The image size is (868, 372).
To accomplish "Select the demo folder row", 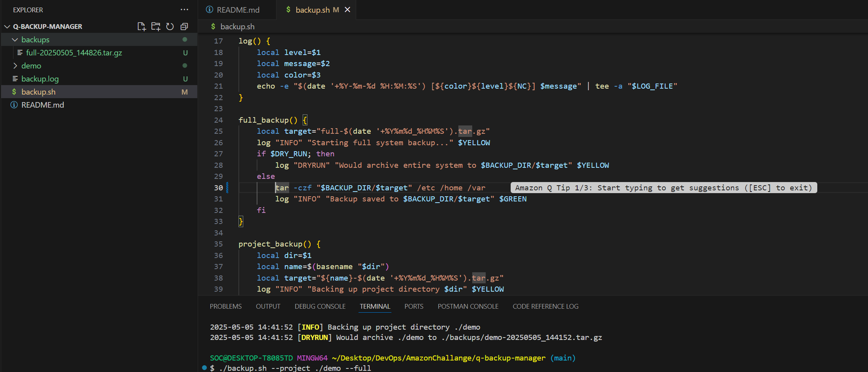I will (x=99, y=66).
